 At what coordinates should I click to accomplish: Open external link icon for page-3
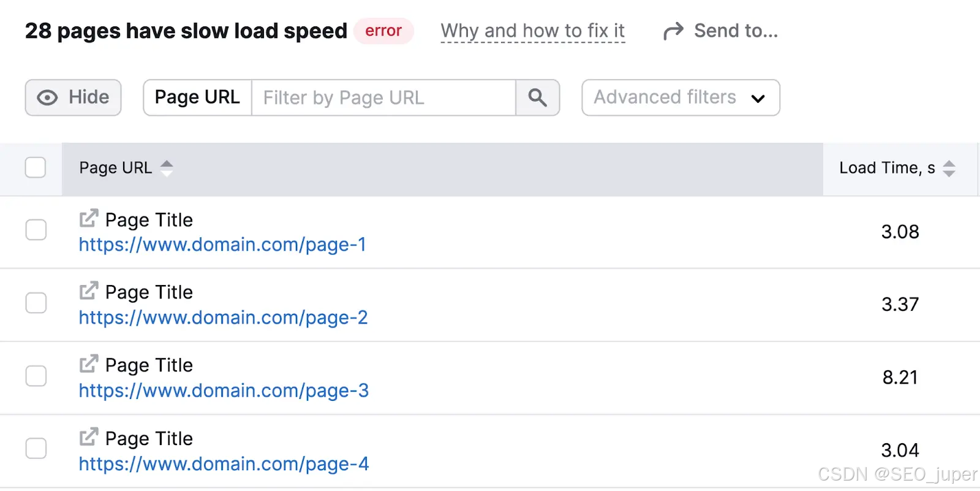tap(89, 363)
